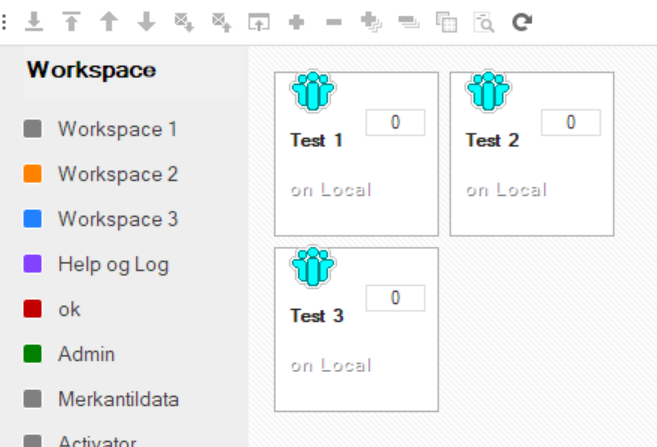Click the move-to-bottom arrow toolbar icon
Viewport: 657px width, 447px height.
[x=34, y=22]
